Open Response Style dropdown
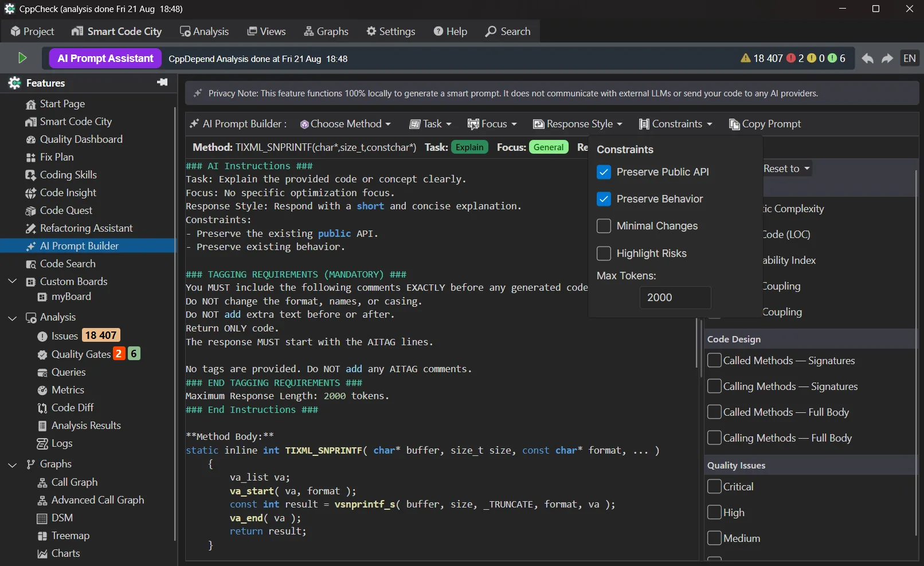The height and width of the screenshot is (566, 924). [578, 124]
